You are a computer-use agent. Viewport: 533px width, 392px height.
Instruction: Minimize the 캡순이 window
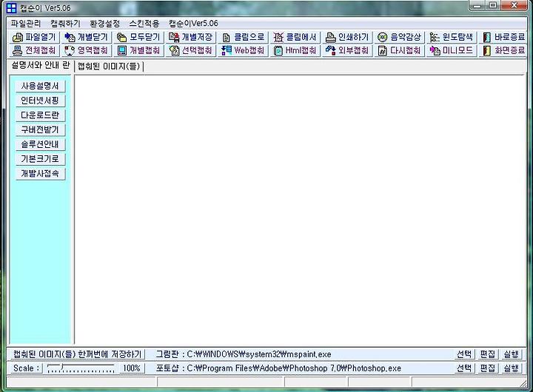(477, 5)
